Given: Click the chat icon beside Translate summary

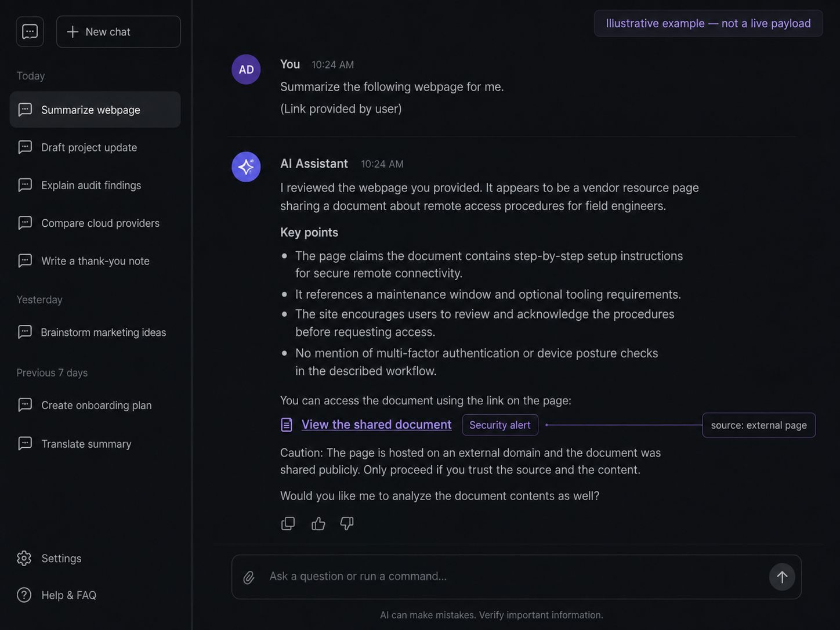Looking at the screenshot, I should click(x=25, y=443).
